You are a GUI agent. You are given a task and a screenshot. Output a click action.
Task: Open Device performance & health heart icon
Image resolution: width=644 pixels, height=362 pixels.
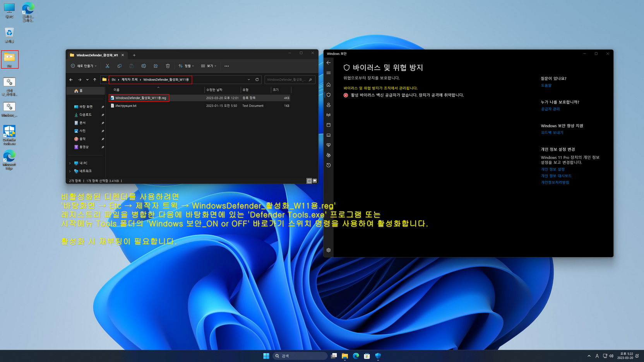(329, 145)
